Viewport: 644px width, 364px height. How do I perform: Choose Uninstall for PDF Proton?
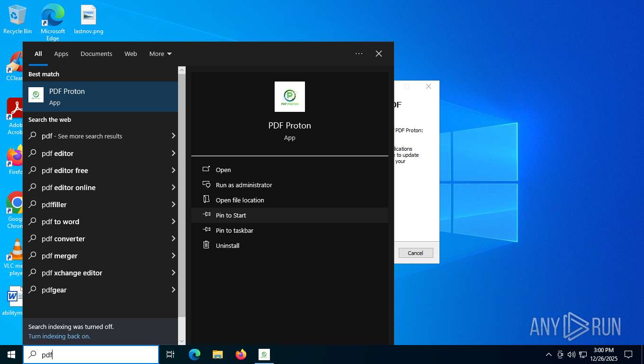tap(290, 246)
